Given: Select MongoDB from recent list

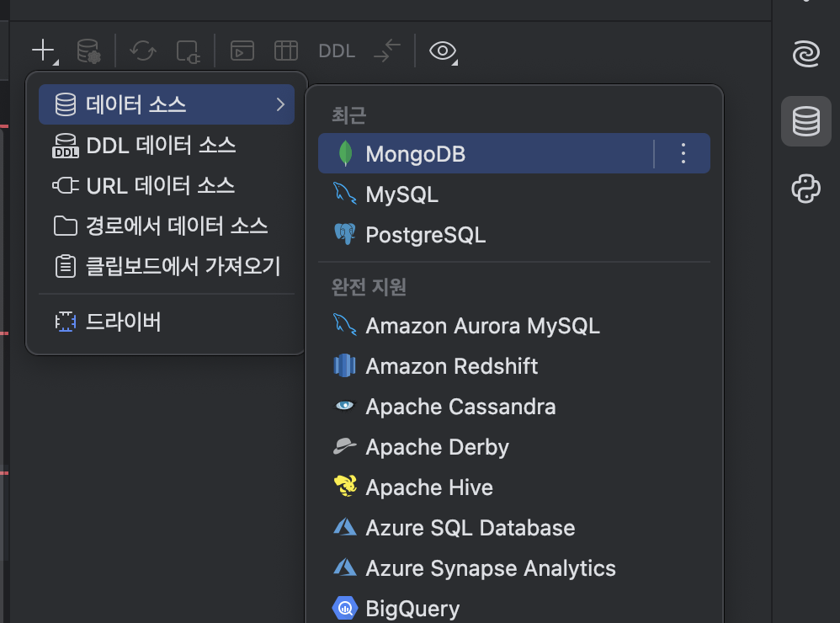Looking at the screenshot, I should point(513,153).
